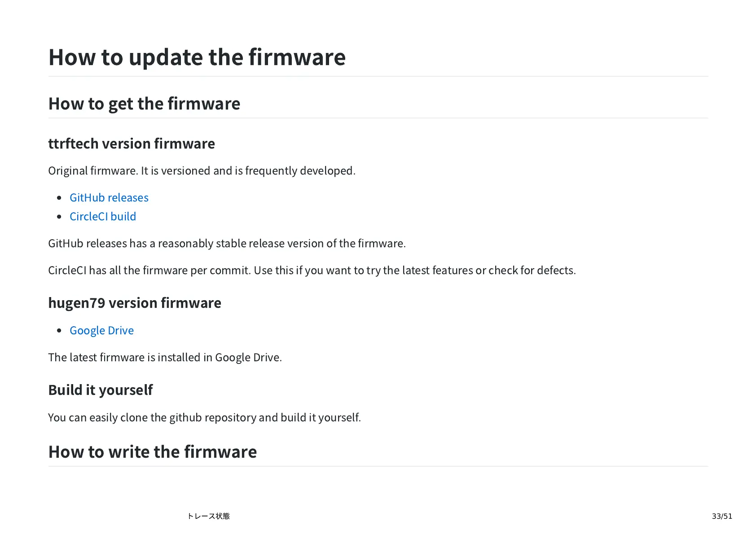Click the "Original firmware. It is versioned" paragraph
This screenshot has height=534, width=756.
click(202, 171)
